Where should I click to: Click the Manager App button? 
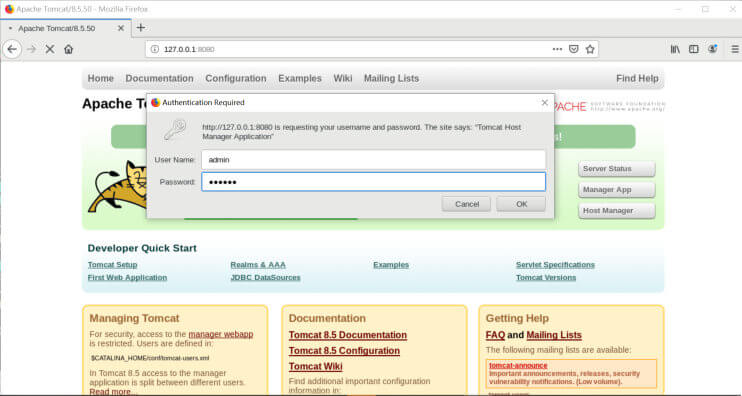coord(617,190)
